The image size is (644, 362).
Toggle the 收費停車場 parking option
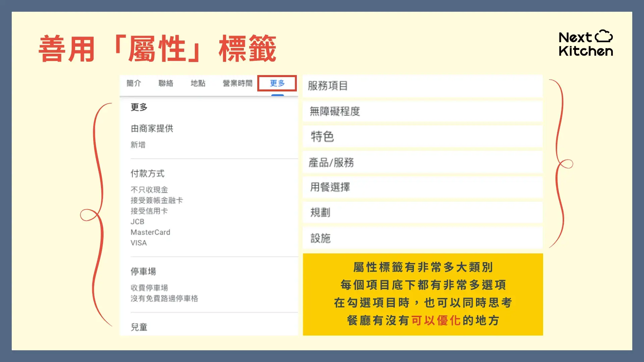click(150, 288)
